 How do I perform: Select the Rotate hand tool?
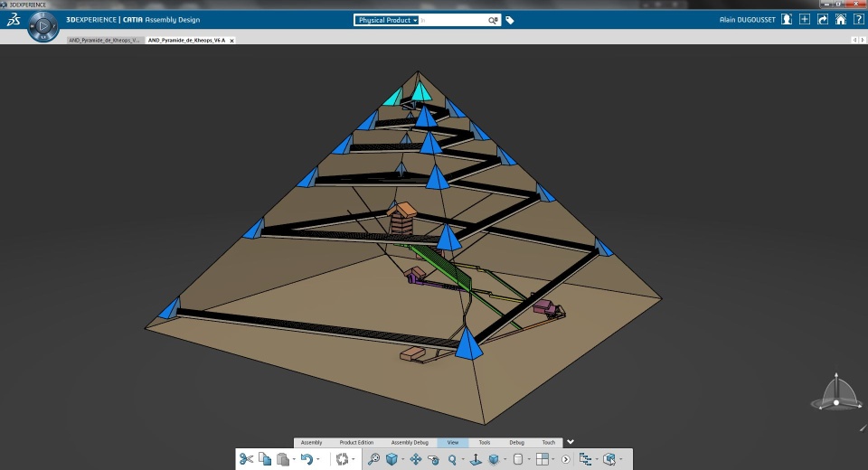434,459
